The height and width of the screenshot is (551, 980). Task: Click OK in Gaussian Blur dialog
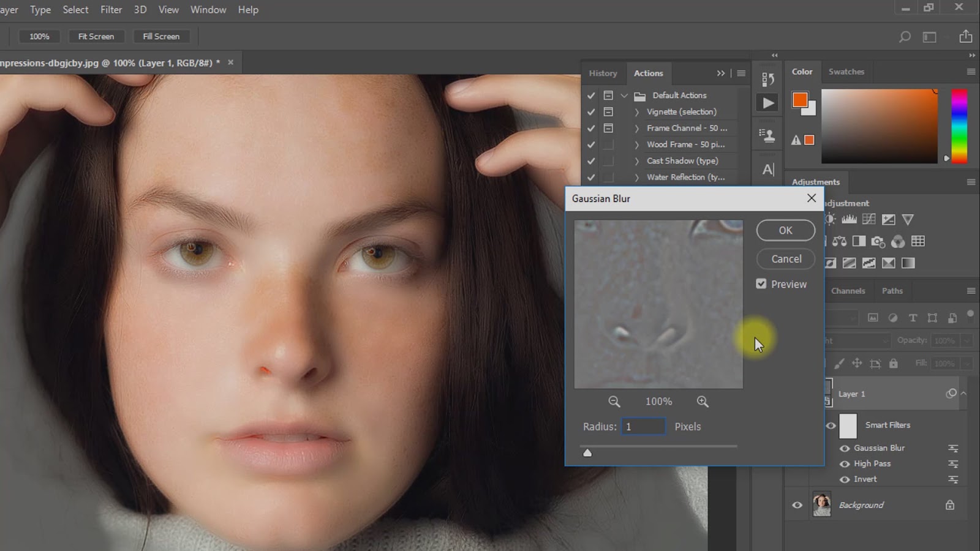point(785,230)
